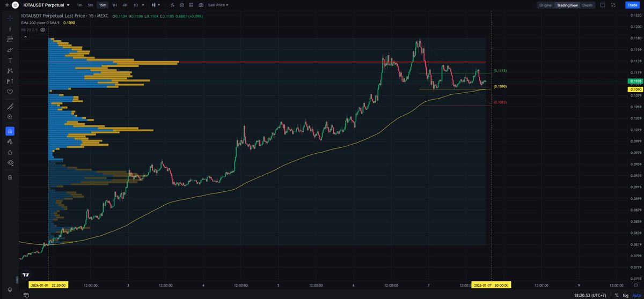The width and height of the screenshot is (644, 299).
Task: Click the 2026-01-01 22:30:00 date marker
Action: 48,286
